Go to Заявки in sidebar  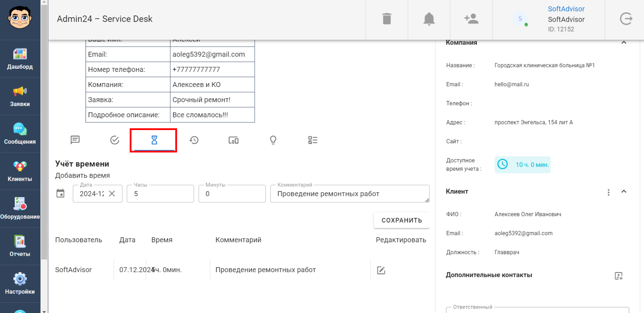click(20, 96)
